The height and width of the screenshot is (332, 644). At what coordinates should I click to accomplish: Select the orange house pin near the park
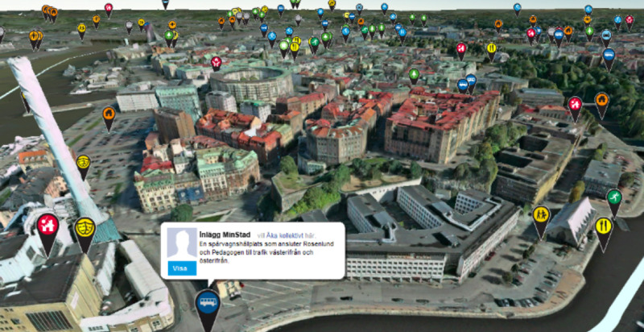[x=601, y=102]
